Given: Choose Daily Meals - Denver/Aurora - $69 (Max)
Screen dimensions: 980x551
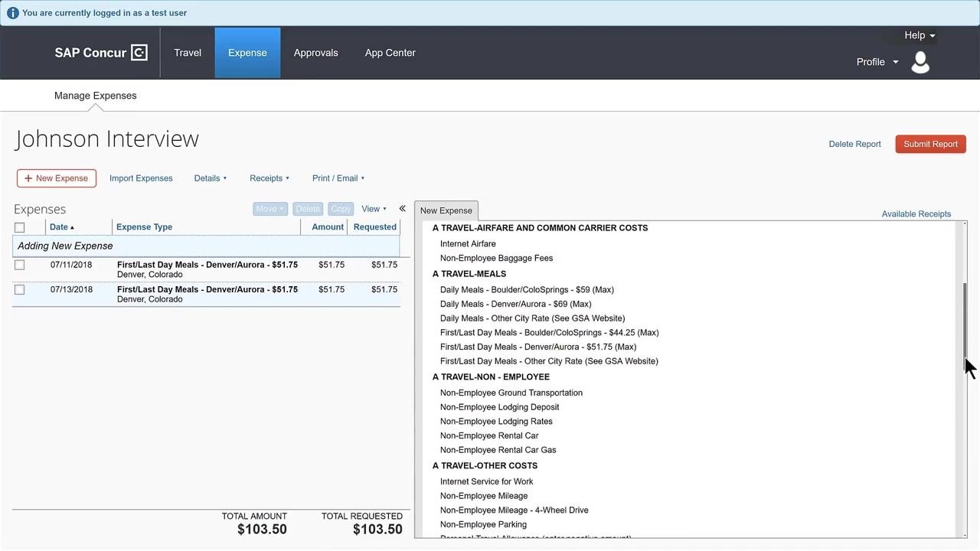Looking at the screenshot, I should click(x=515, y=305).
